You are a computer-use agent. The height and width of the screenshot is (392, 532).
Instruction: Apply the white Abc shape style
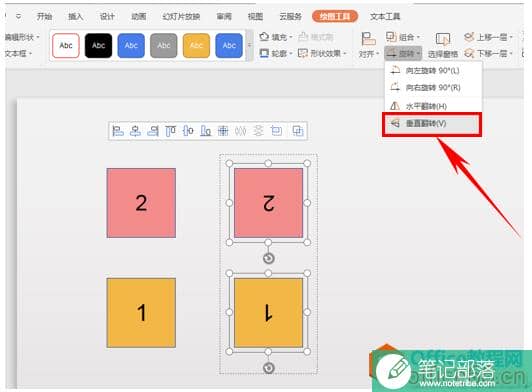click(66, 45)
